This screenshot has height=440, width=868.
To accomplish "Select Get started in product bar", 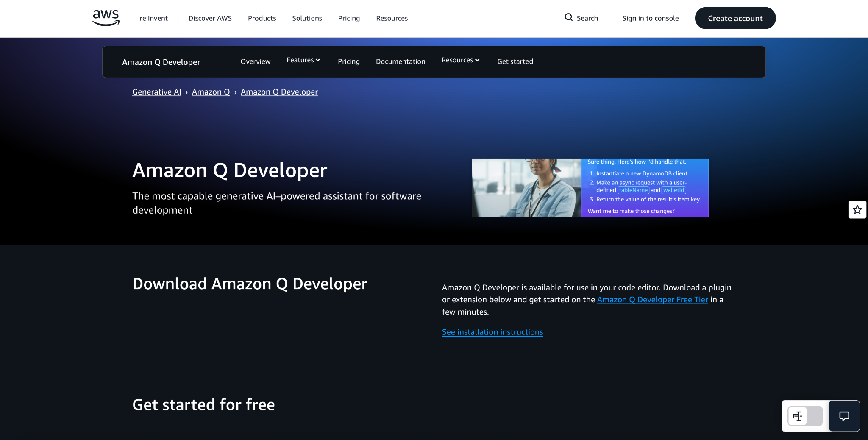I will (x=515, y=61).
